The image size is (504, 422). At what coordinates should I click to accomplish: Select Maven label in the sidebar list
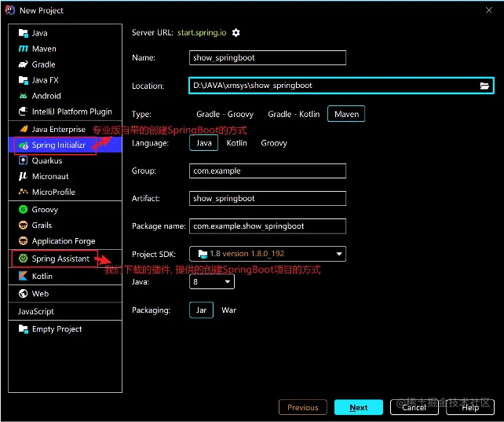44,49
